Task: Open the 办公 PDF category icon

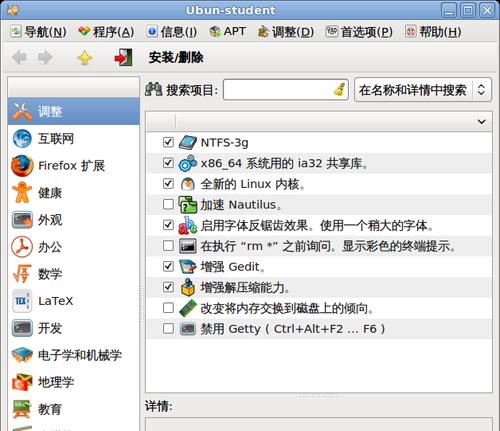Action: coord(22,247)
